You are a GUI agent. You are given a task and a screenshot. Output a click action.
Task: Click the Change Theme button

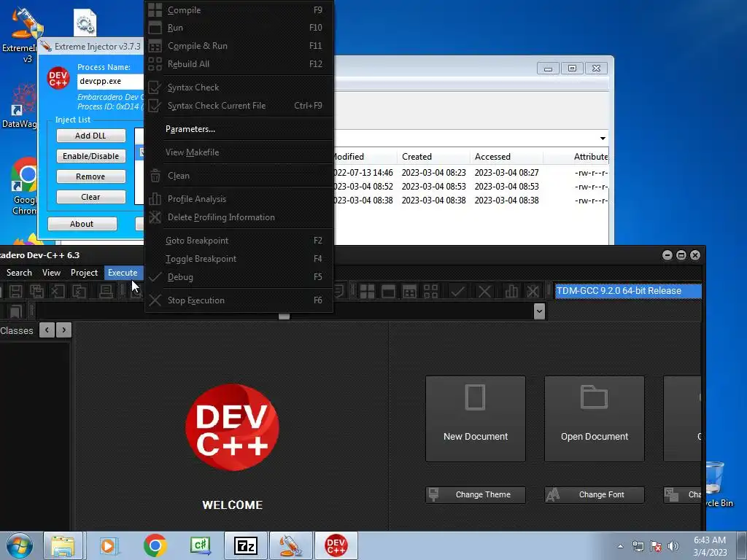[x=476, y=495]
